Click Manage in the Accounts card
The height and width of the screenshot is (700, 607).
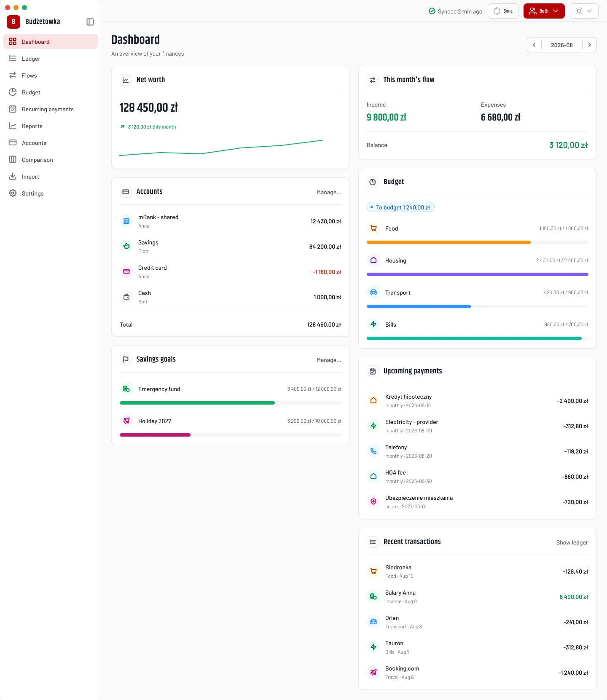pos(329,192)
